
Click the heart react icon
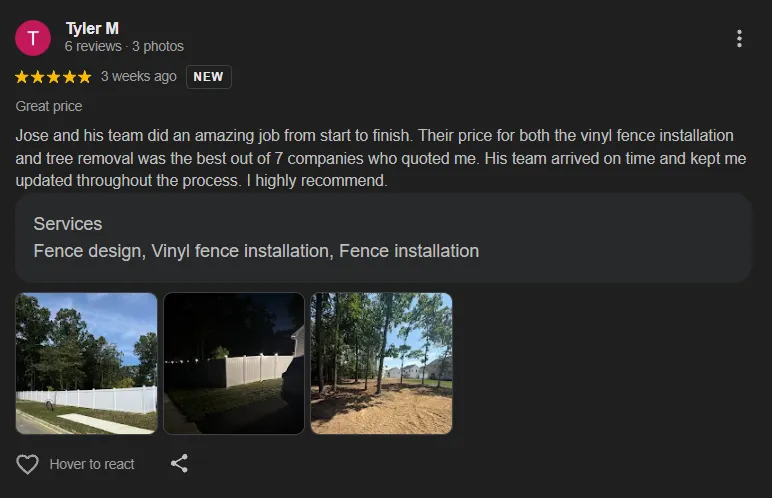click(x=28, y=464)
